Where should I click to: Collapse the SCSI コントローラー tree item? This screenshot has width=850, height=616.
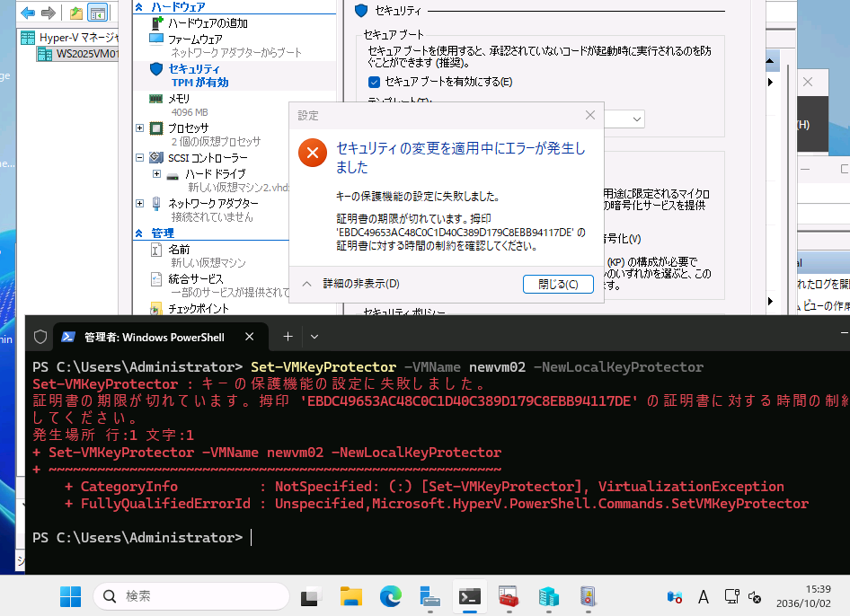(x=141, y=157)
